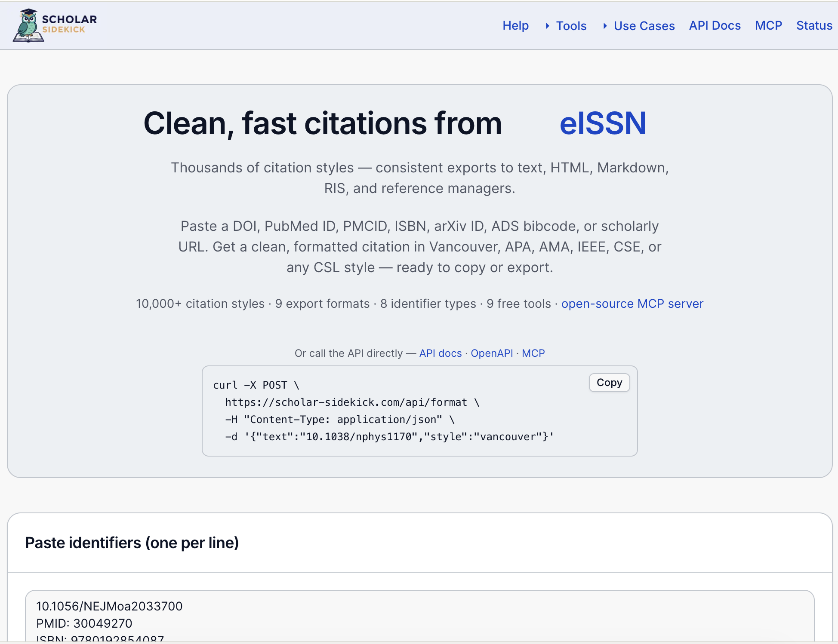Click the 'Clean, fast citations from' heading

(323, 123)
